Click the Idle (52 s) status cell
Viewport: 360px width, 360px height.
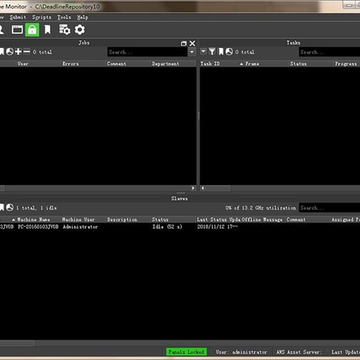pyautogui.click(x=167, y=227)
